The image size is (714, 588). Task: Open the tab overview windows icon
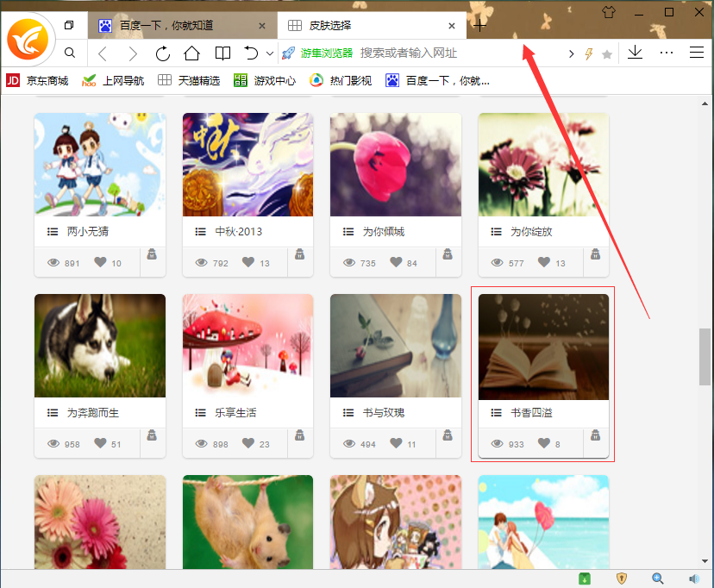(69, 26)
